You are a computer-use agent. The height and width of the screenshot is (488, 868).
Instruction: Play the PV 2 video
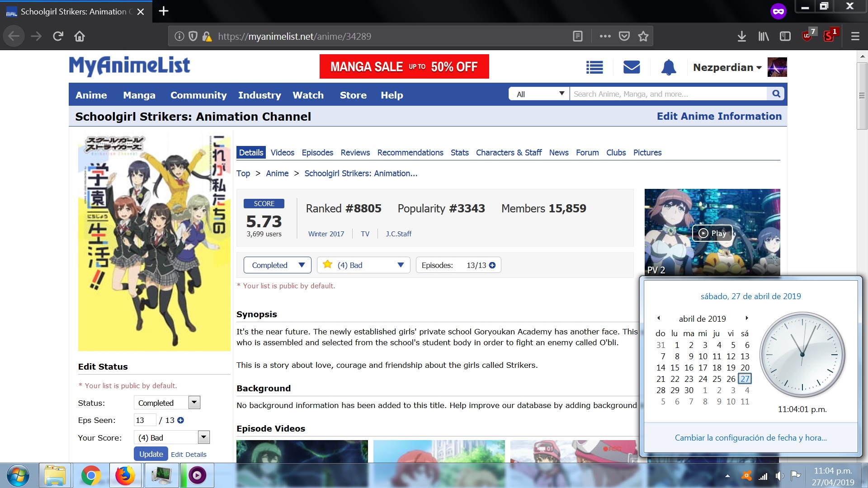click(712, 233)
